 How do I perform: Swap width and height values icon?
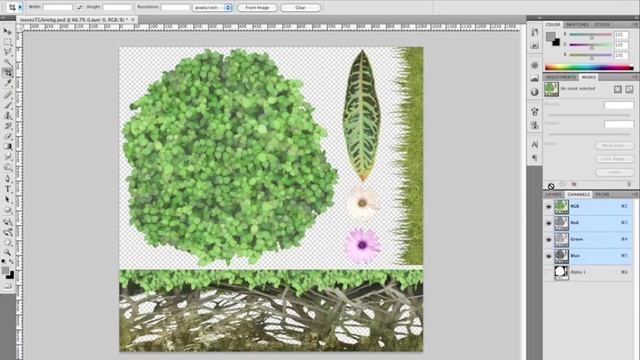point(80,7)
